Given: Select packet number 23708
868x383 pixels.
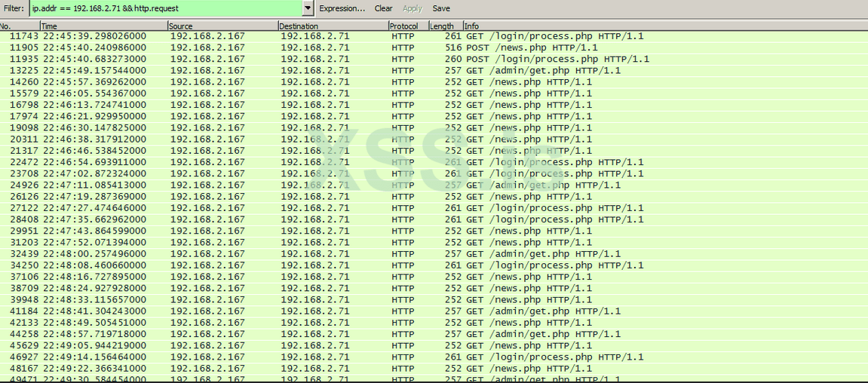Looking at the screenshot, I should [434, 173].
